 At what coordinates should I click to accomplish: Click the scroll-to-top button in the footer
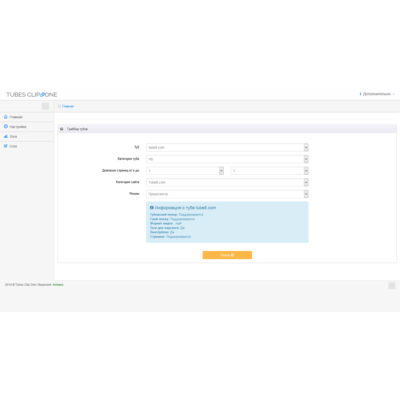coord(392,286)
